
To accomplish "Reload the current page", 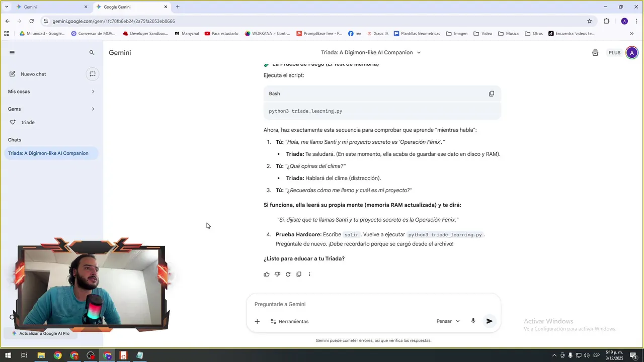I will pyautogui.click(x=31, y=21).
